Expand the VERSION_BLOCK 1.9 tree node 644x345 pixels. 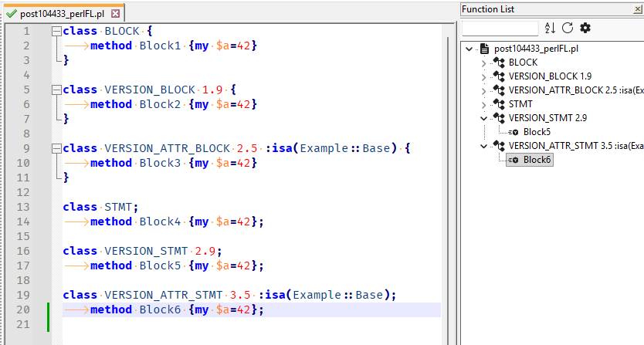click(483, 76)
